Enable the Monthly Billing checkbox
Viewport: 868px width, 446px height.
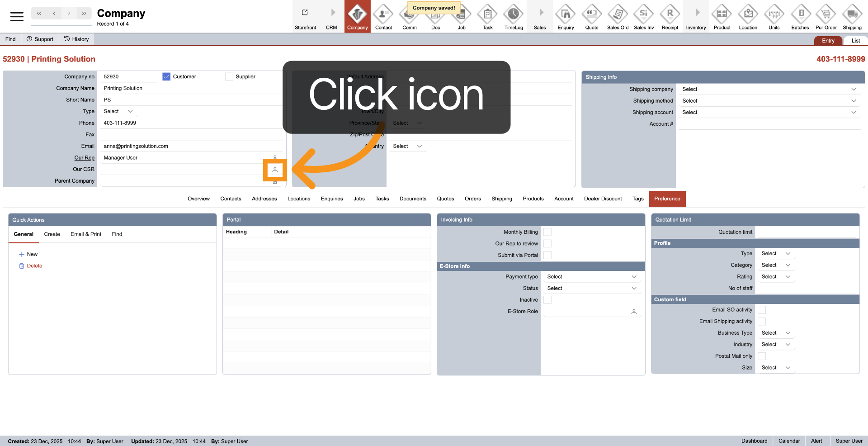pyautogui.click(x=547, y=232)
